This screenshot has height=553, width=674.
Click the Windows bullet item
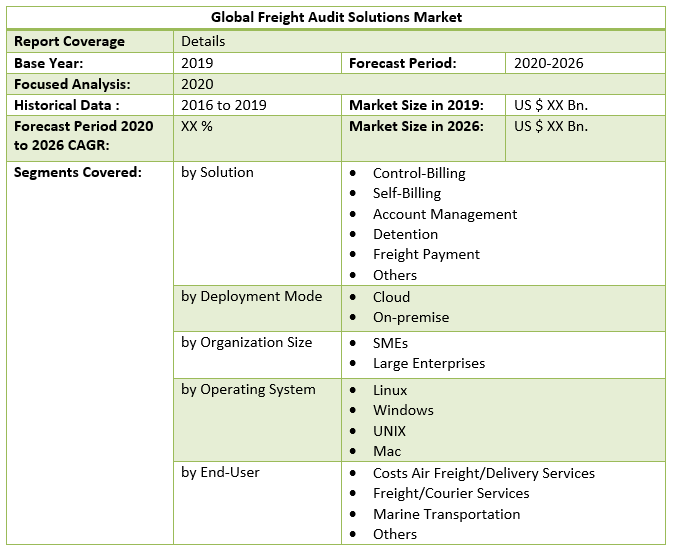[403, 410]
